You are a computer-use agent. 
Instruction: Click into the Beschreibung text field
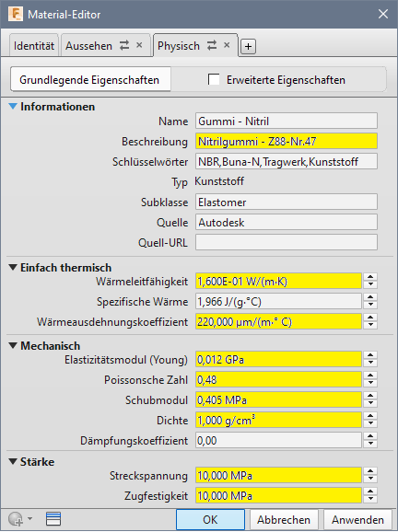[x=287, y=141]
